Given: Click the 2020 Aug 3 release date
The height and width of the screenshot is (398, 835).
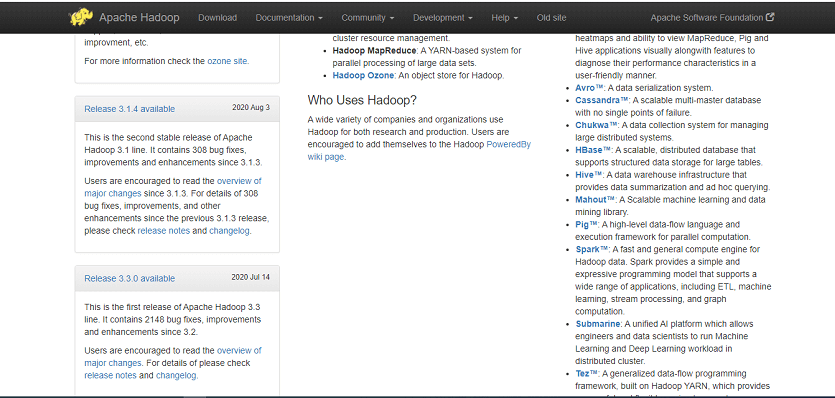Looking at the screenshot, I should pos(251,108).
